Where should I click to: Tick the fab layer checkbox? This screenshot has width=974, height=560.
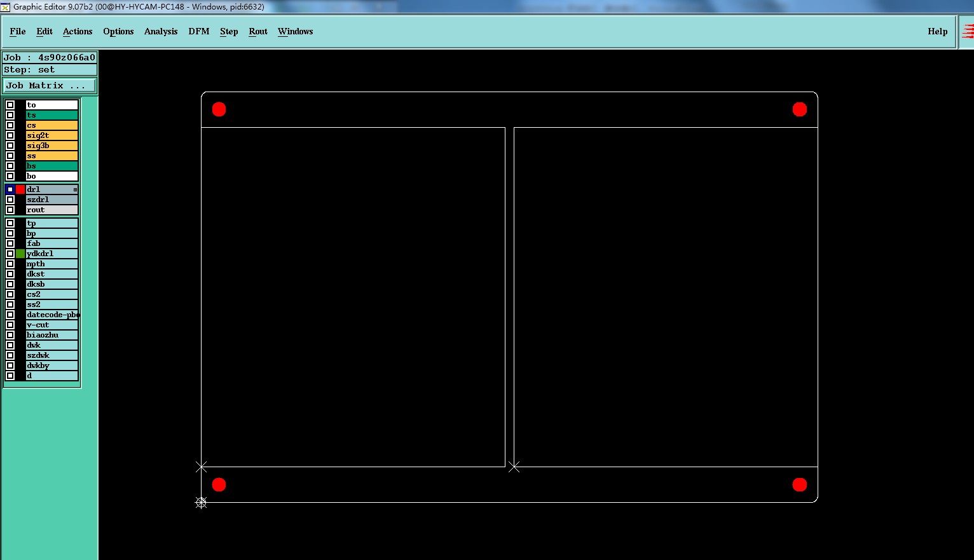(x=10, y=243)
